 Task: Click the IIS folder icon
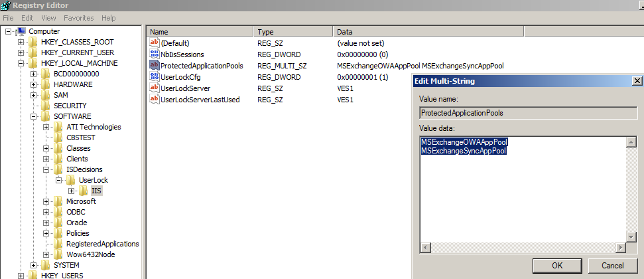84,191
